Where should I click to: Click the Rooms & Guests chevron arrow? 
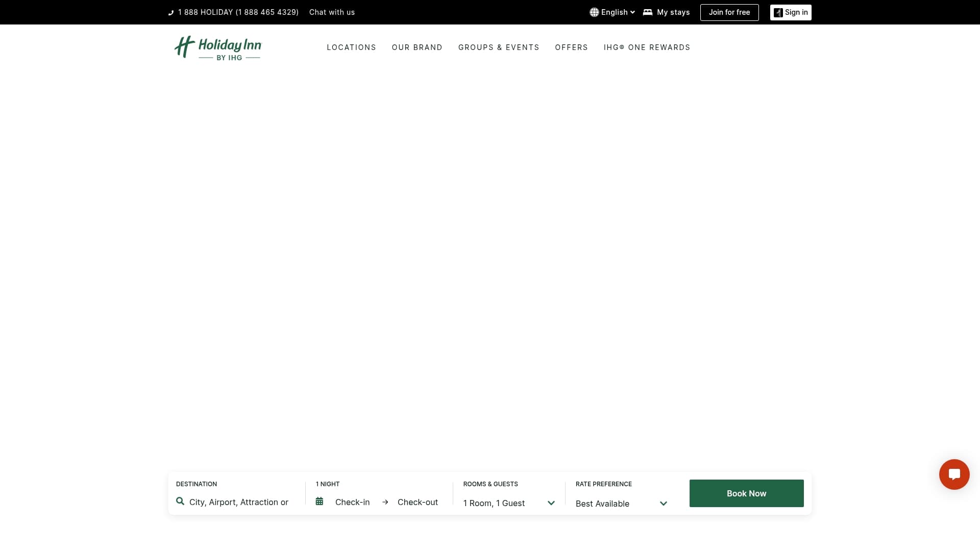551,503
